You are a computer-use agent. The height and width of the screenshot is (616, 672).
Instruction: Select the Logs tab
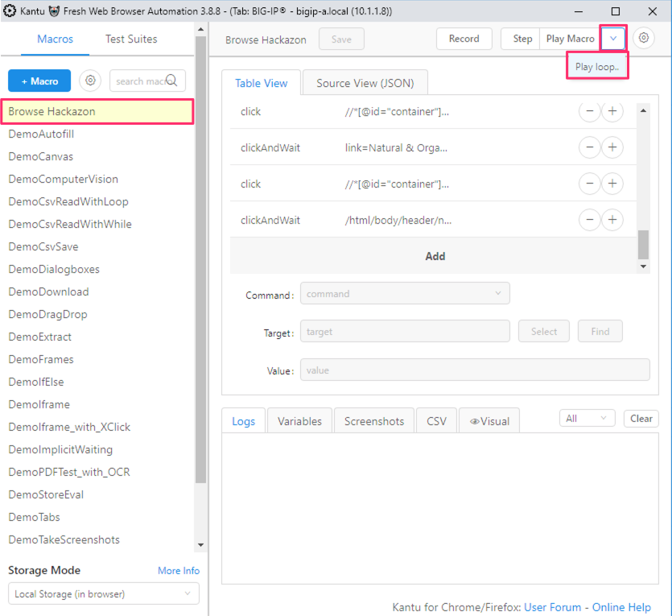point(243,421)
